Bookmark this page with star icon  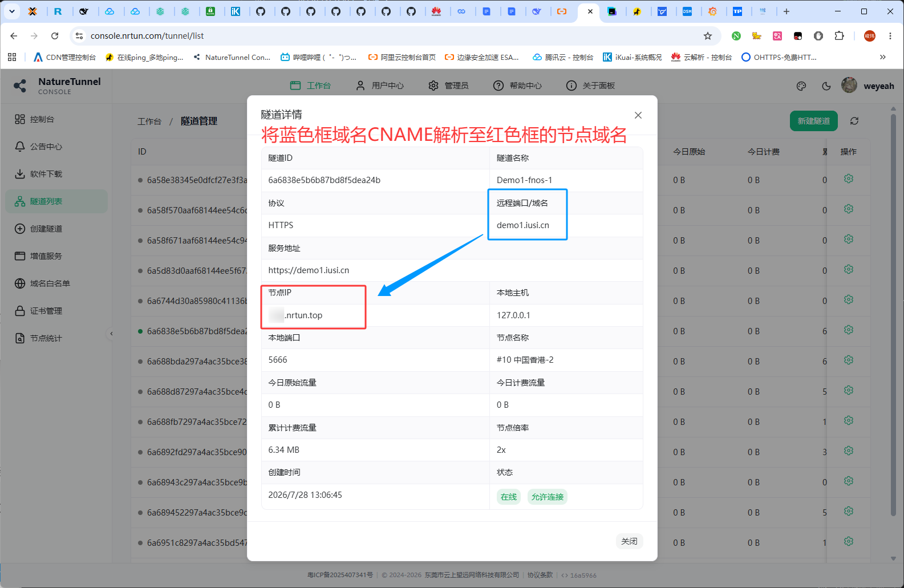pos(707,36)
